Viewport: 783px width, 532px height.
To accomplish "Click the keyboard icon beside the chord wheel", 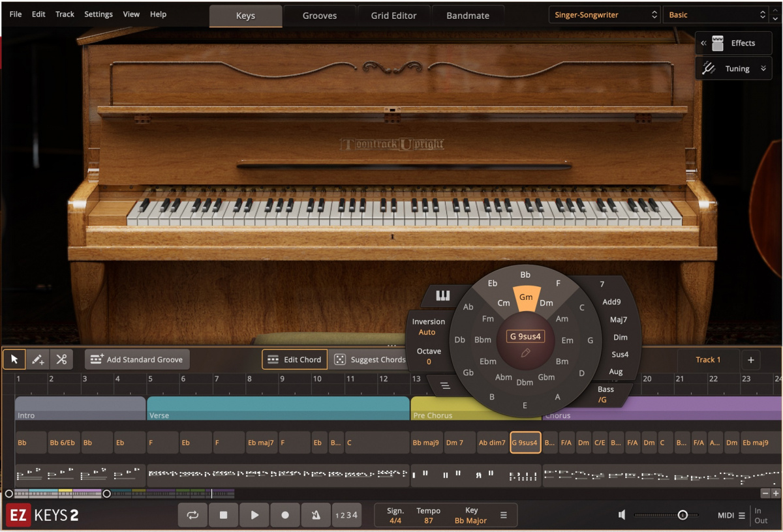I will 443,295.
